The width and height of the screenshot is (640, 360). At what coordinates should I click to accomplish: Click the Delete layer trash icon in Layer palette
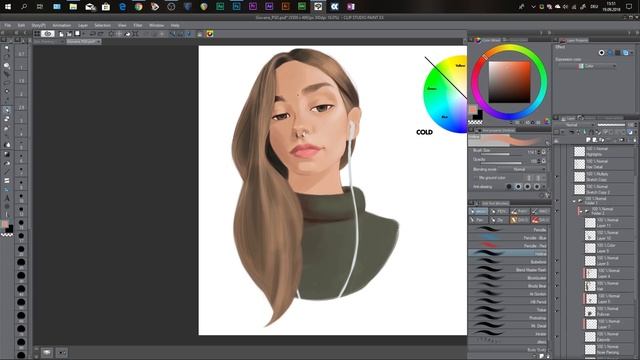coord(635,140)
